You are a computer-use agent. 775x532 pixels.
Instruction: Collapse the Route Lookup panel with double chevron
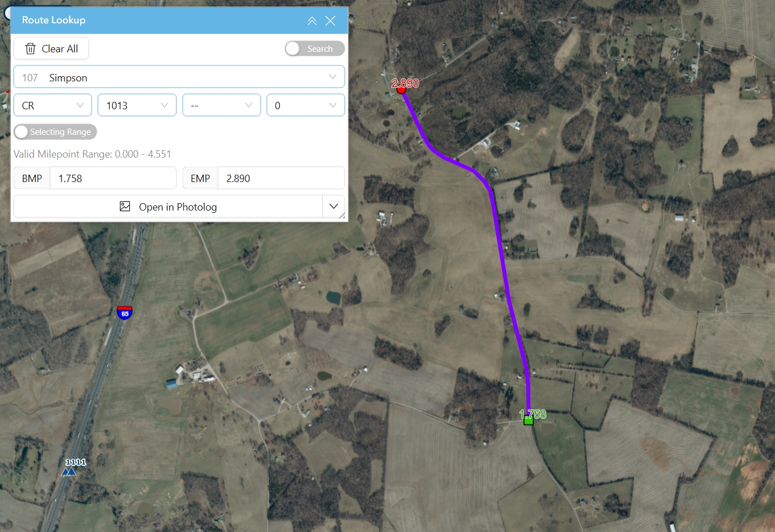(312, 21)
